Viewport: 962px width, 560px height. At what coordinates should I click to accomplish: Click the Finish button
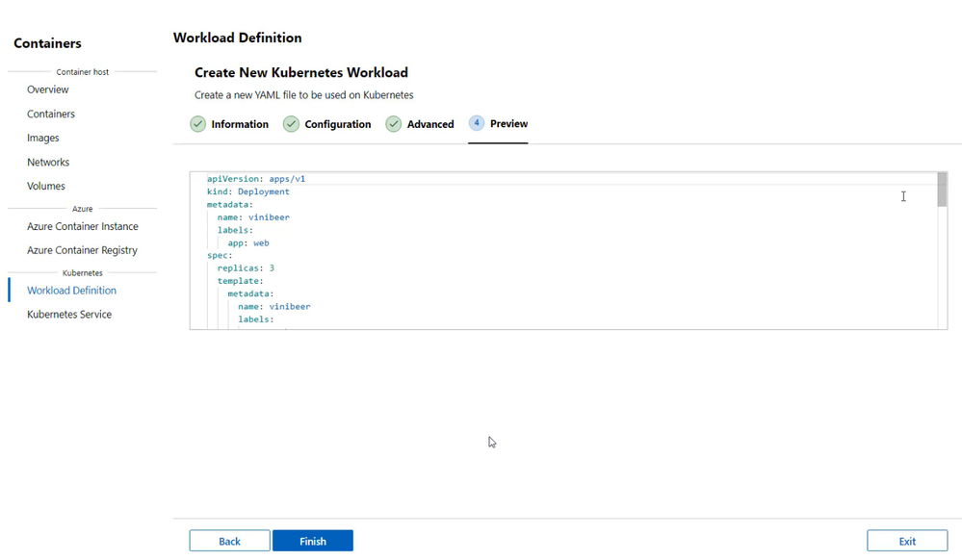313,541
